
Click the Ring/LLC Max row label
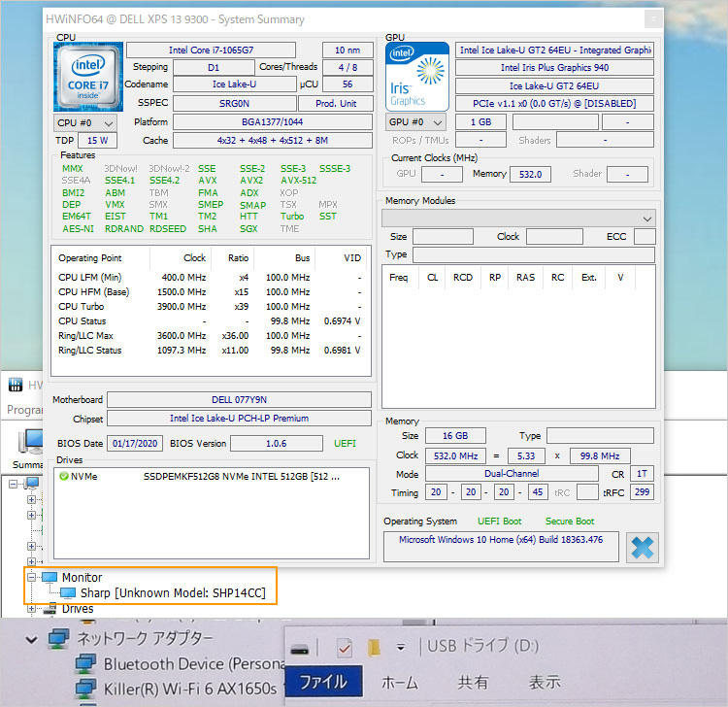click(85, 335)
